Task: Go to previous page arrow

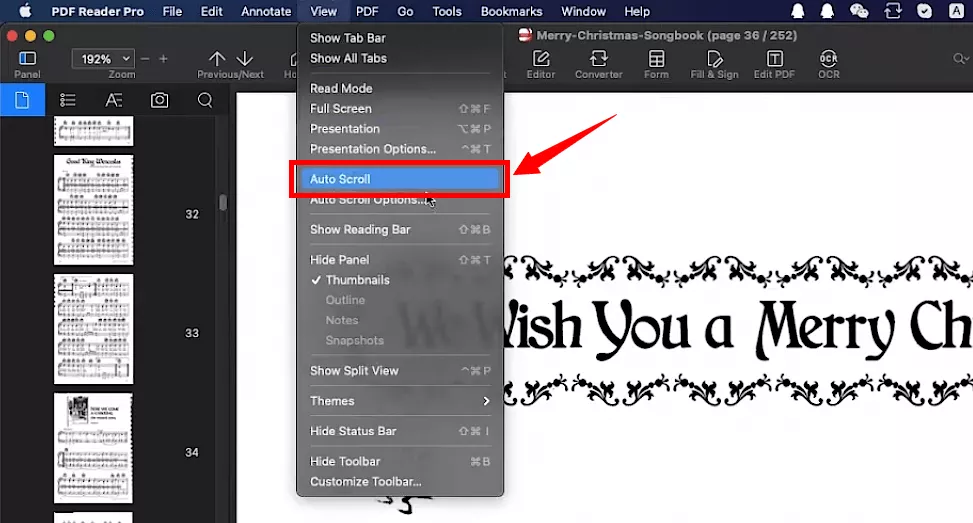Action: pyautogui.click(x=217, y=59)
